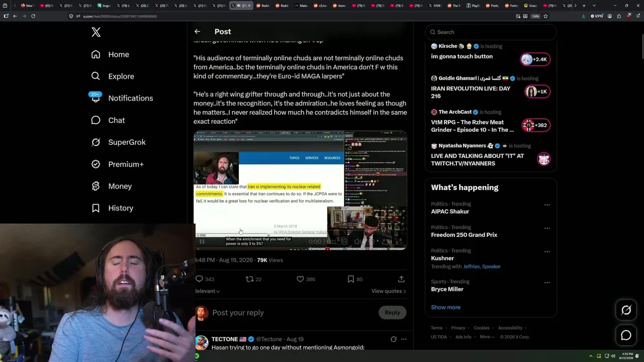The width and height of the screenshot is (644, 362).
Task: Open SuperGrok from the sidebar
Action: tap(118, 142)
